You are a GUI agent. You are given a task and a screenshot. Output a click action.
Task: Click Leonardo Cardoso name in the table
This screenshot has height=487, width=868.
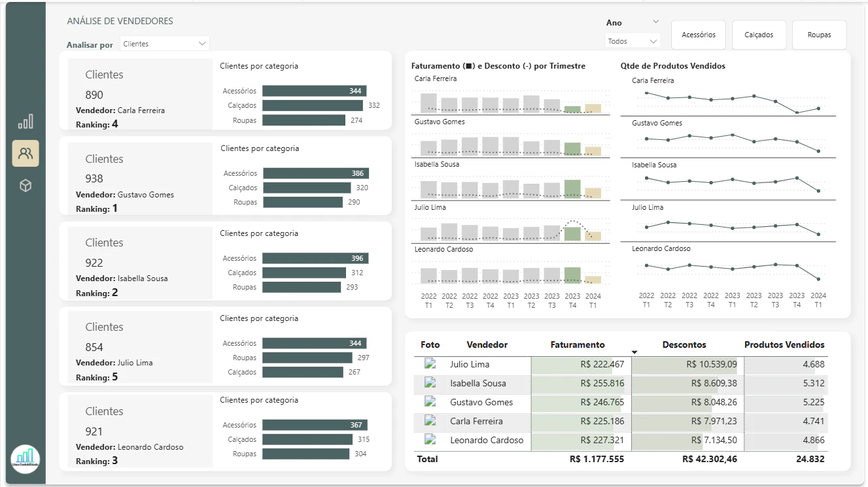click(487, 440)
